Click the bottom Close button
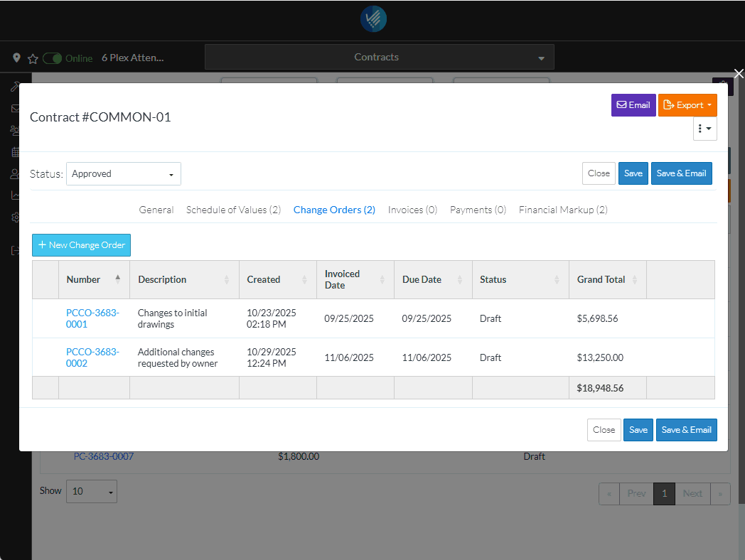Screen dimensions: 745x560 pos(604,430)
